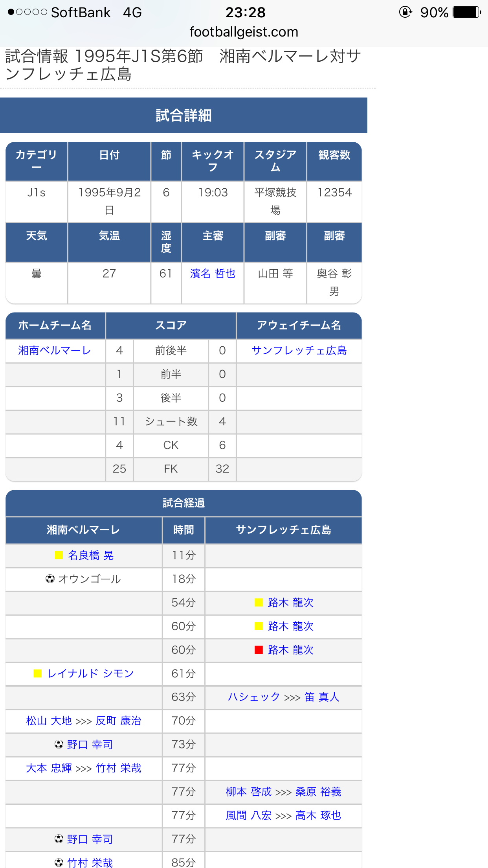Open away team サンフレッチェ広島 link
This screenshot has height=868, width=488.
pyautogui.click(x=299, y=350)
